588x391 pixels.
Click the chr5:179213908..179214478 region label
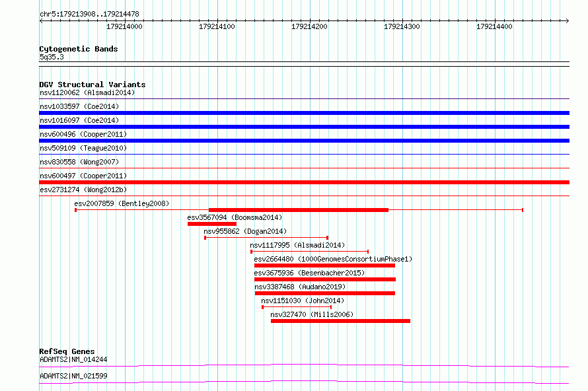coord(89,14)
